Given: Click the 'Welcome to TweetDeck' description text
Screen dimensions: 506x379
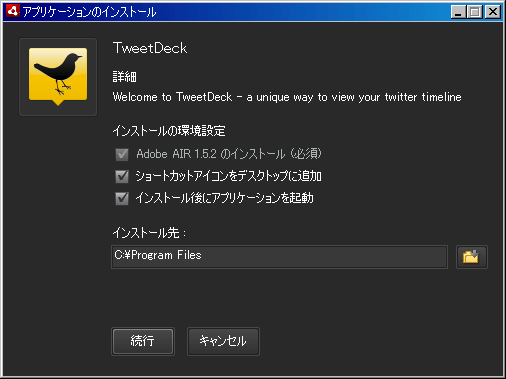Looking at the screenshot, I should pos(287,97).
